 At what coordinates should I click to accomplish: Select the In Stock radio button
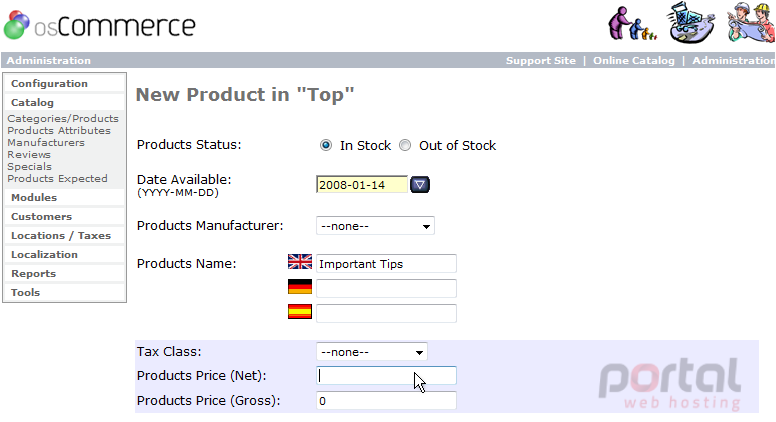click(326, 145)
